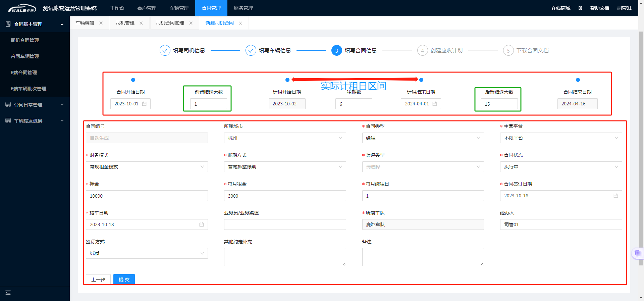Close the 车辆编辑 tab
The height and width of the screenshot is (301, 644).
pos(101,23)
